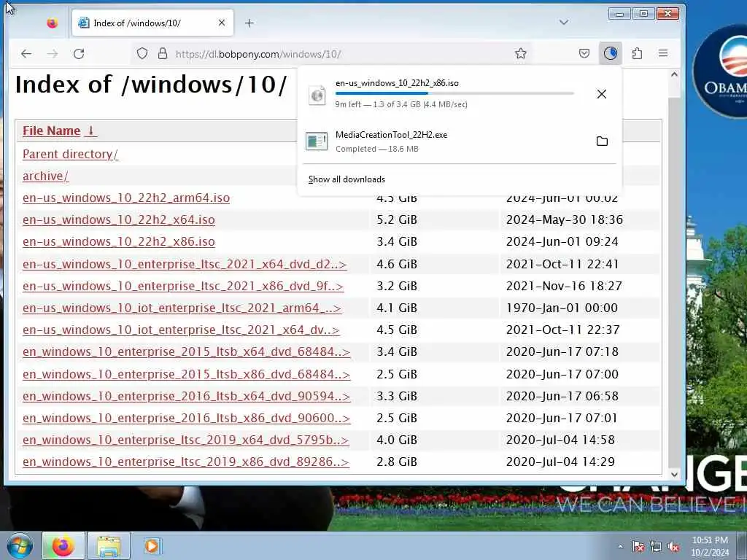Launch Windows Media Player from taskbar
Screen dimensions: 747x560
pyautogui.click(x=152, y=545)
